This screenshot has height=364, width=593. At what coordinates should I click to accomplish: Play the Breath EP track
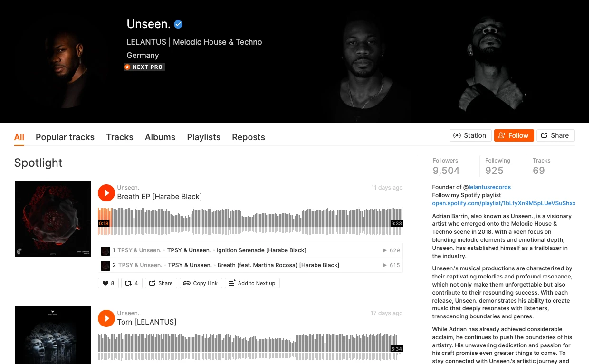coord(106,193)
